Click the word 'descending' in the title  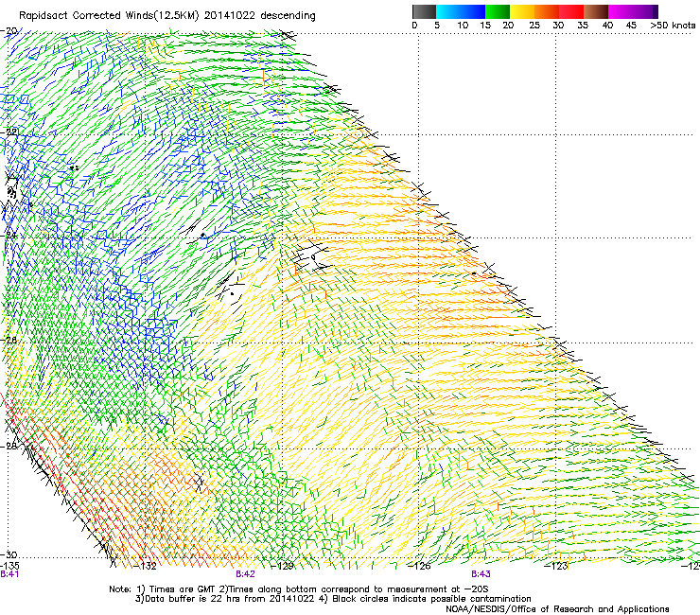(x=288, y=16)
